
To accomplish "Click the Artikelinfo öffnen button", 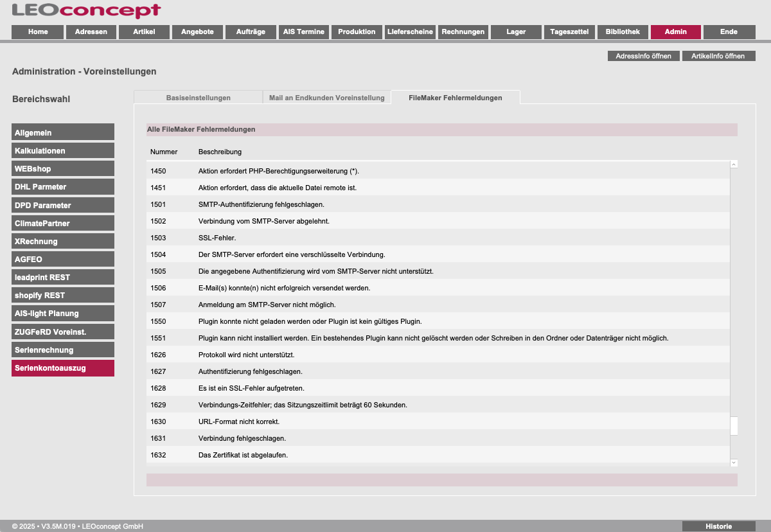I will (x=718, y=56).
